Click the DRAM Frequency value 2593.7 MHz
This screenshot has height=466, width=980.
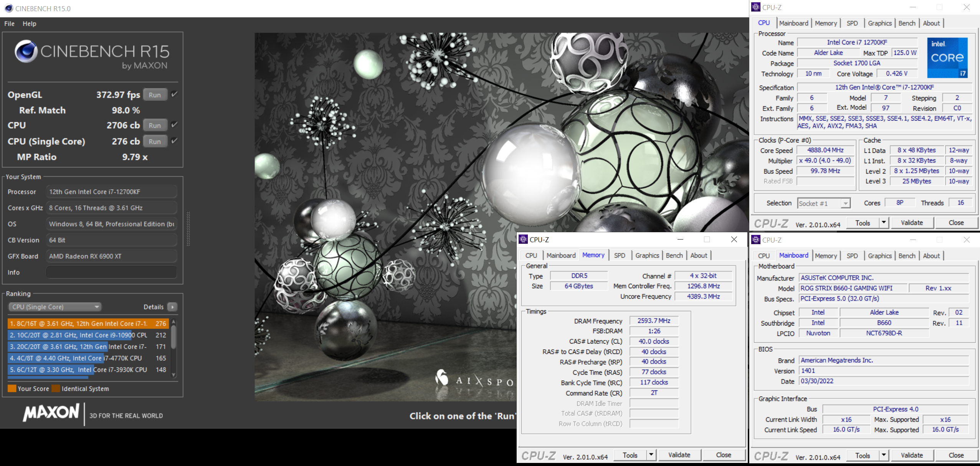click(654, 321)
